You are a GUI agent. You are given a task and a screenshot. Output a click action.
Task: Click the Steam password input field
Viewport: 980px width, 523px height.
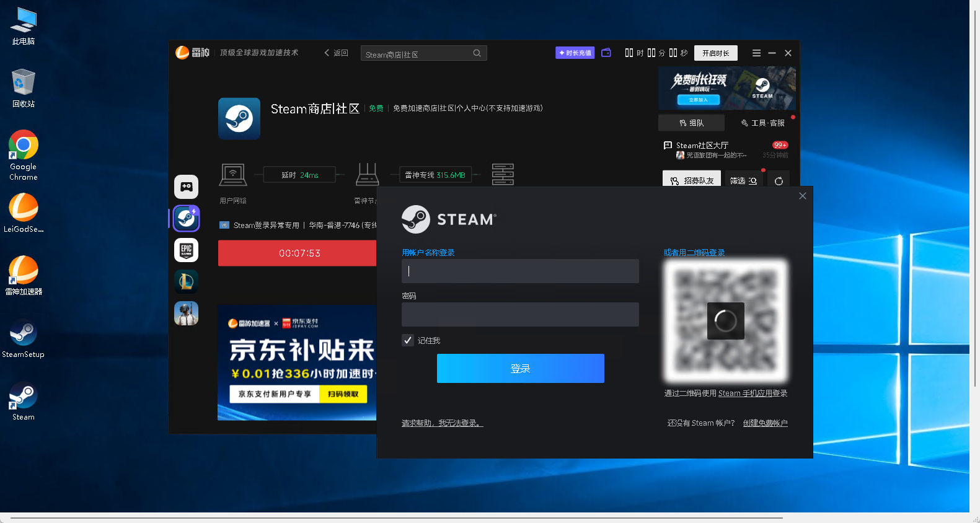point(520,314)
